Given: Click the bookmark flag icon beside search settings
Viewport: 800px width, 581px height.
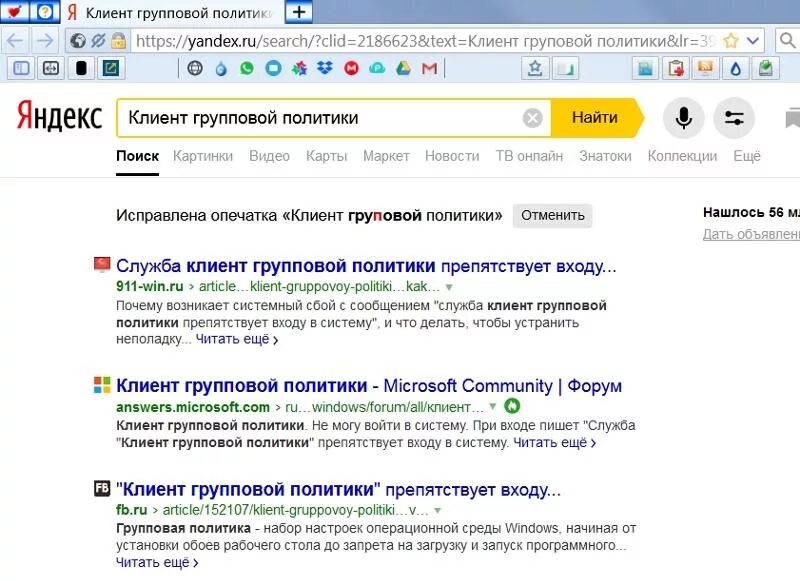Looking at the screenshot, I should tap(792, 118).
